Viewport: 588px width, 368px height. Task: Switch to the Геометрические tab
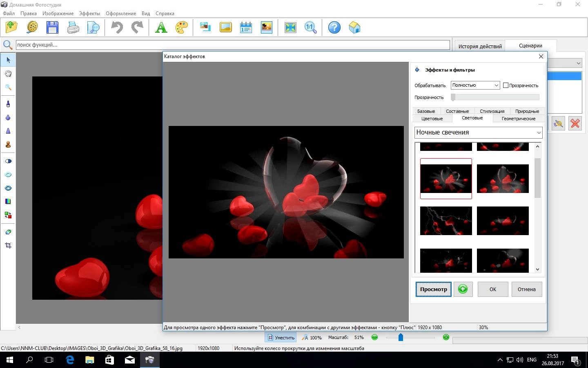pos(518,119)
